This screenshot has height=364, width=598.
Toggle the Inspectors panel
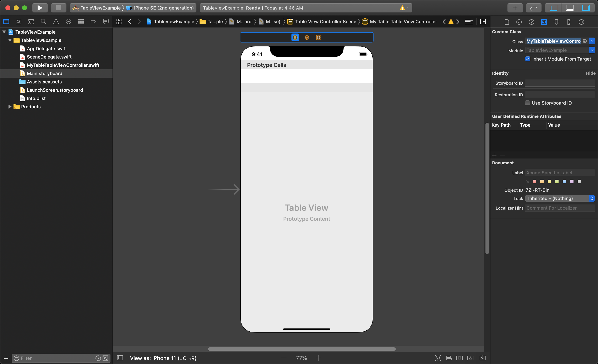(586, 8)
